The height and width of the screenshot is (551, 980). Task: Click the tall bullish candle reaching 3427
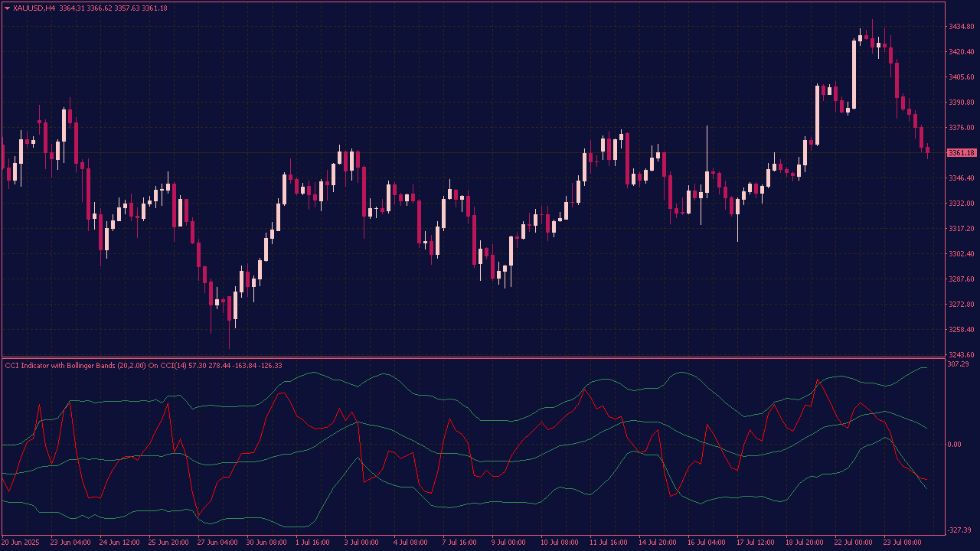tap(854, 73)
